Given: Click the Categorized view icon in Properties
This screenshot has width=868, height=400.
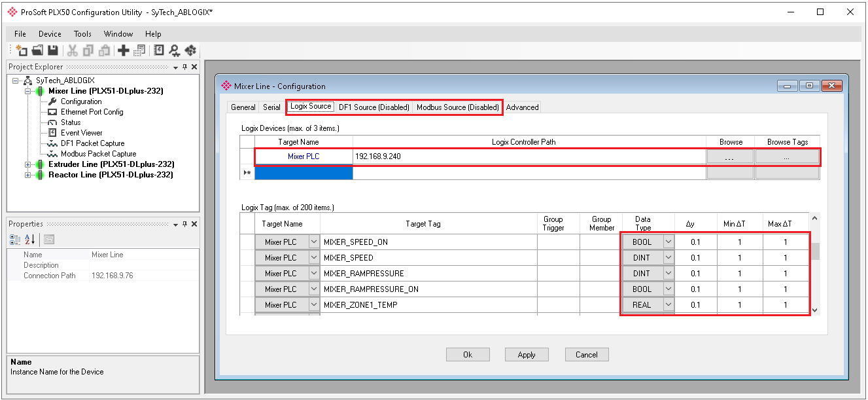Looking at the screenshot, I should tap(16, 240).
